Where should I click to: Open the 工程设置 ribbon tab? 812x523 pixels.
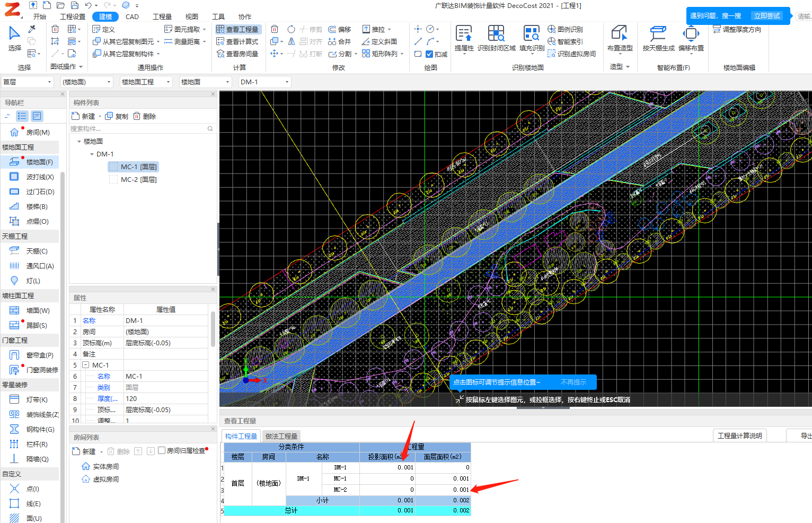click(x=73, y=16)
